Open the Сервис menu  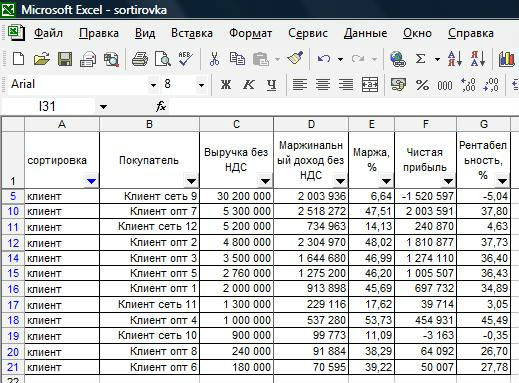pos(308,33)
